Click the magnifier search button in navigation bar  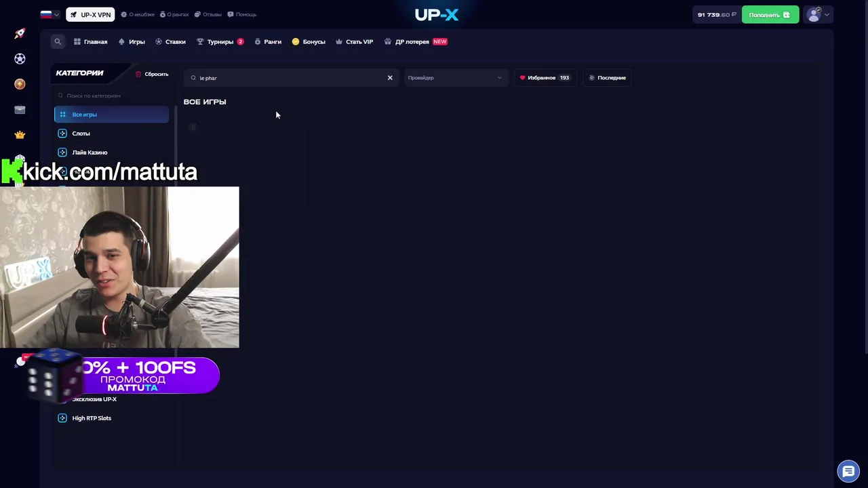(58, 41)
